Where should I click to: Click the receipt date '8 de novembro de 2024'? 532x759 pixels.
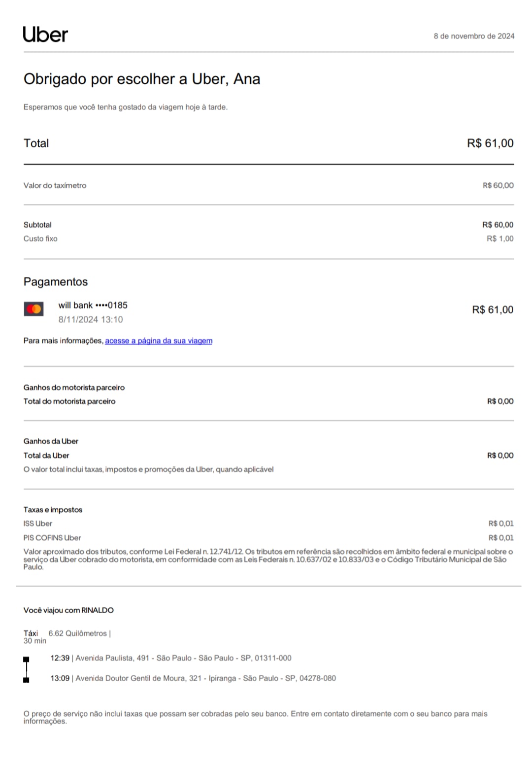click(x=474, y=36)
